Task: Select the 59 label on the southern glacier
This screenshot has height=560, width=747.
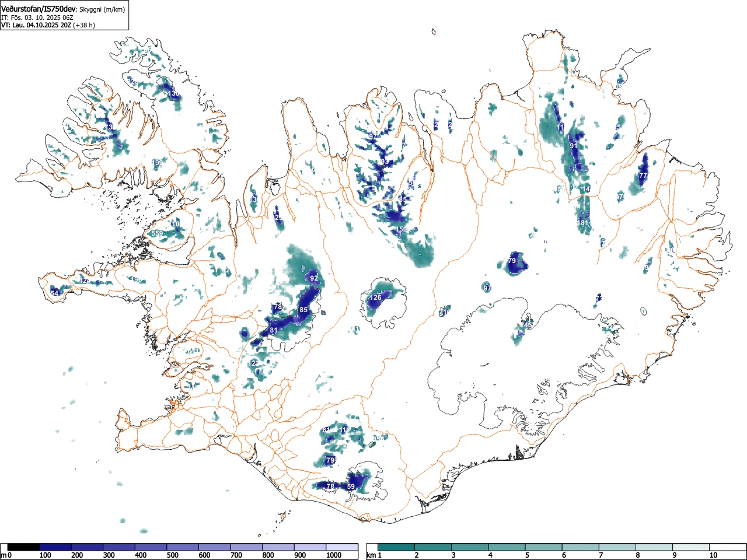Action: (x=351, y=487)
